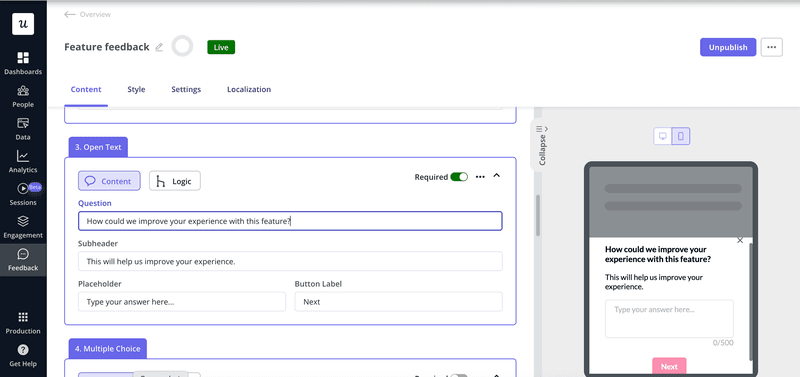Switch the Production environment
The height and width of the screenshot is (377, 800).
[x=23, y=323]
